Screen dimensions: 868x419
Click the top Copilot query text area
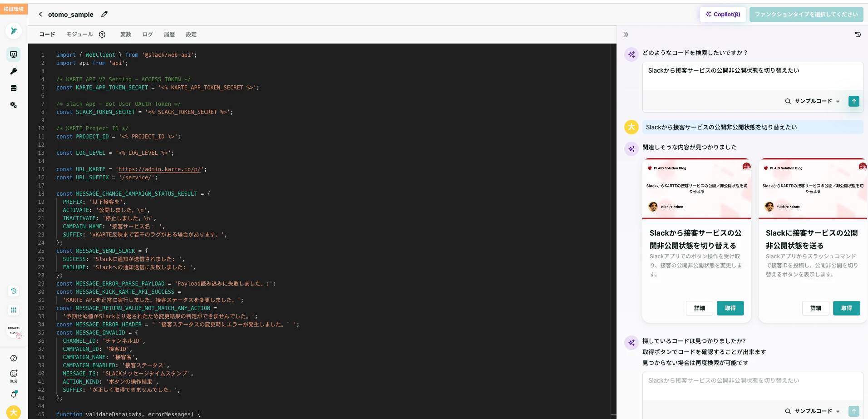pyautogui.click(x=753, y=76)
